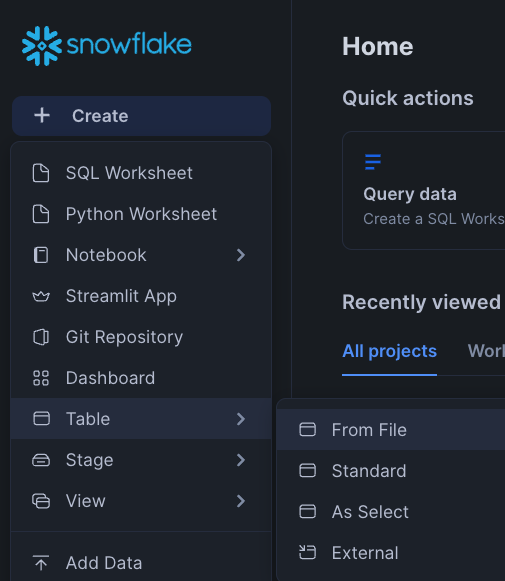Image resolution: width=505 pixels, height=581 pixels.
Task: Select From File in Table submenu
Action: coord(391,430)
